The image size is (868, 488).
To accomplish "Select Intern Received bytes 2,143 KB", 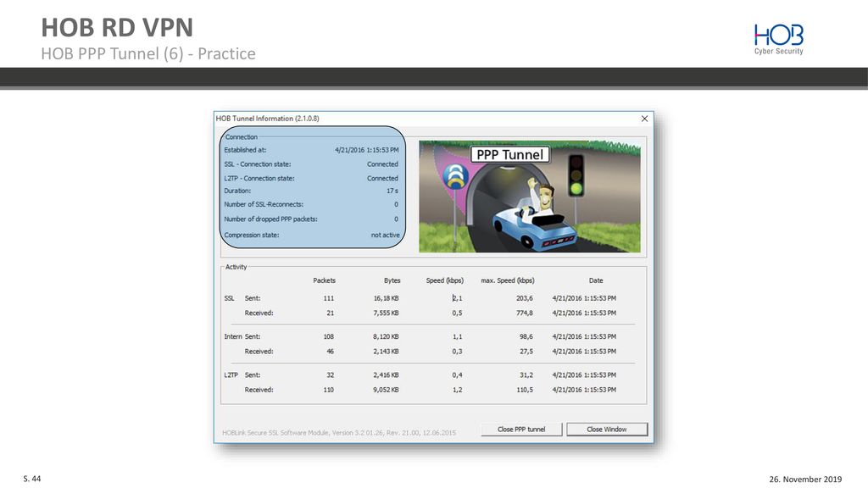I will [x=386, y=352].
